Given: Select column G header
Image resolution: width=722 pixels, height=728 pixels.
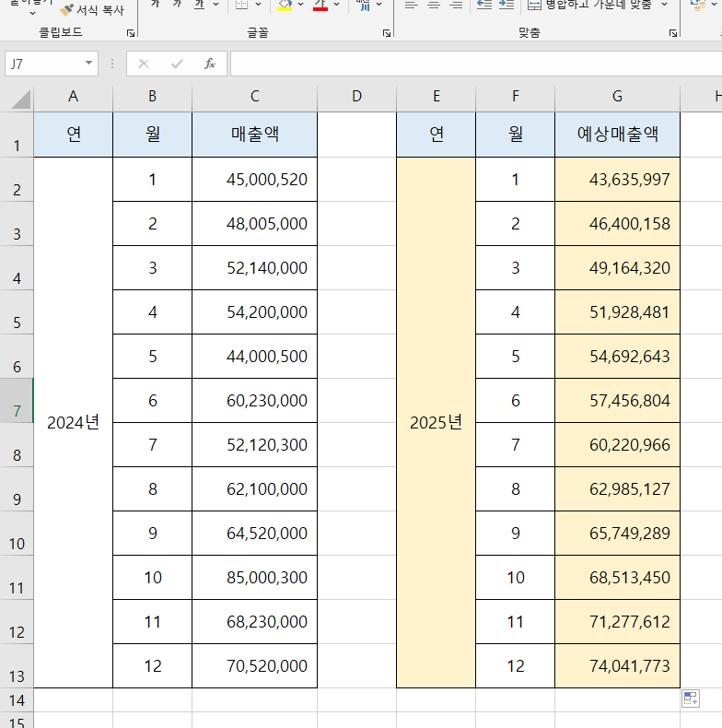Looking at the screenshot, I should point(618,97).
